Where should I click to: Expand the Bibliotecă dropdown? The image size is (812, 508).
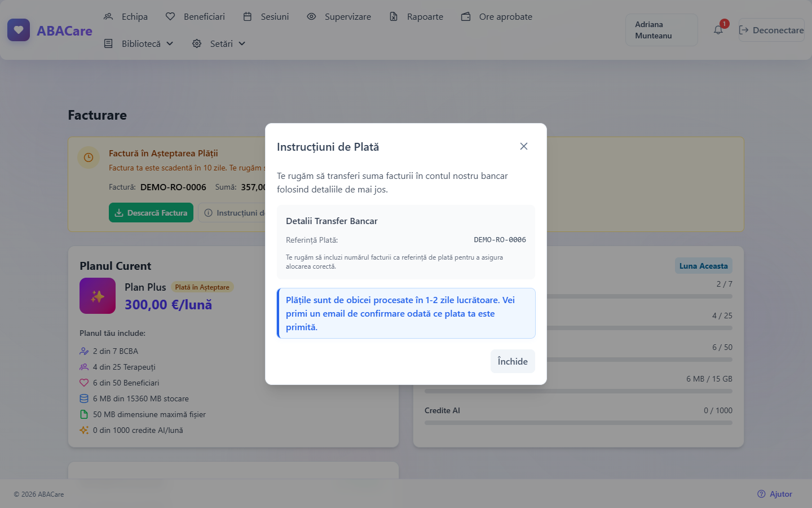tap(139, 43)
